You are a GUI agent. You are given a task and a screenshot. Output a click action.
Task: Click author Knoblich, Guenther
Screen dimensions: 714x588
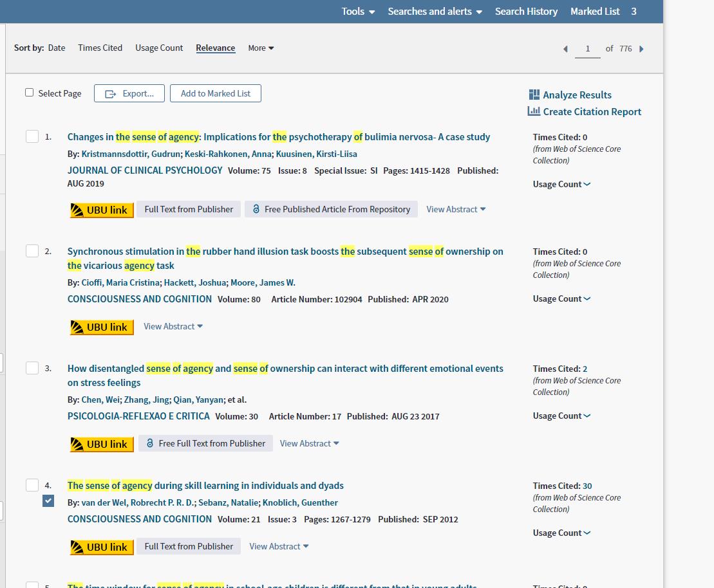pyautogui.click(x=300, y=502)
